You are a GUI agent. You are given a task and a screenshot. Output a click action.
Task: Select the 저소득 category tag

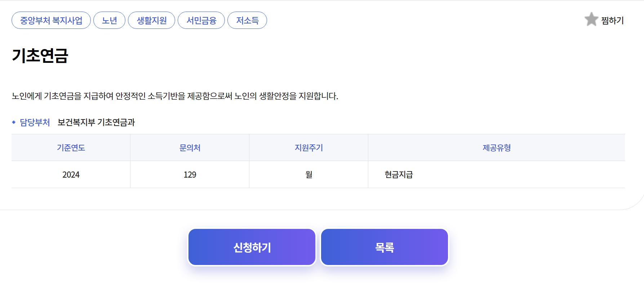point(247,20)
